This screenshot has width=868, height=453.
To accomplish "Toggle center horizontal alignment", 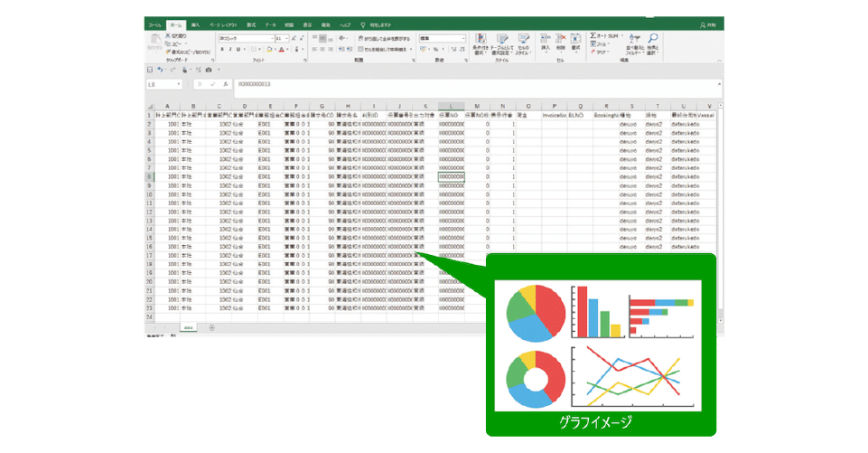I will click(323, 50).
